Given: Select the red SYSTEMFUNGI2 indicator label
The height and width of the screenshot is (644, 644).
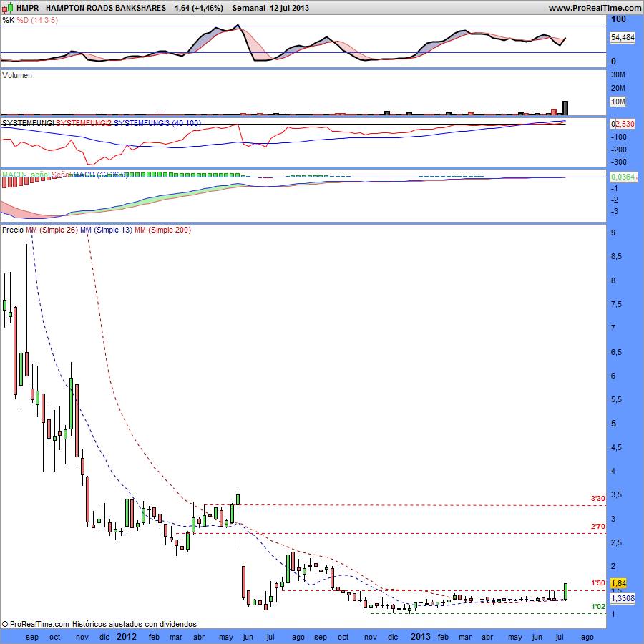Looking at the screenshot, I should [x=84, y=123].
